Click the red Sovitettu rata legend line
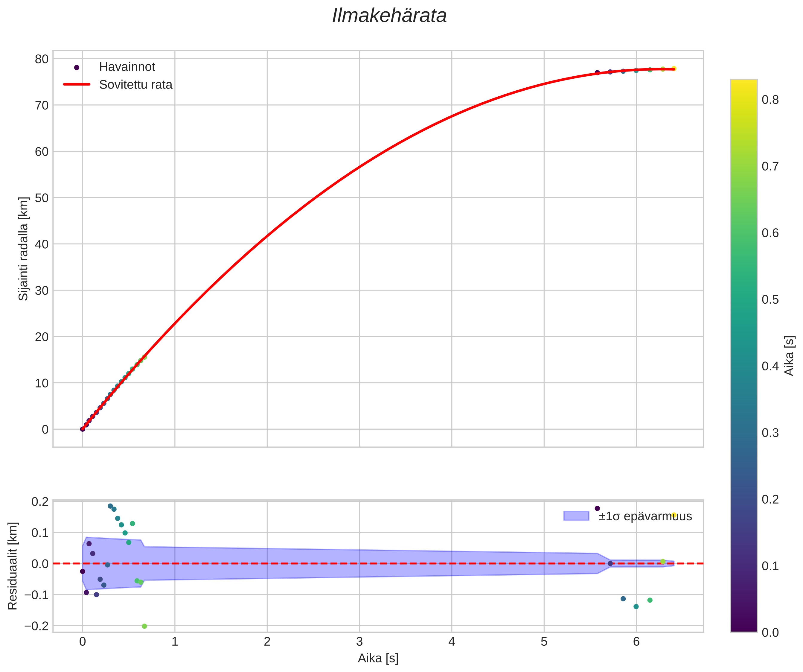This screenshot has width=803, height=672. tap(77, 85)
